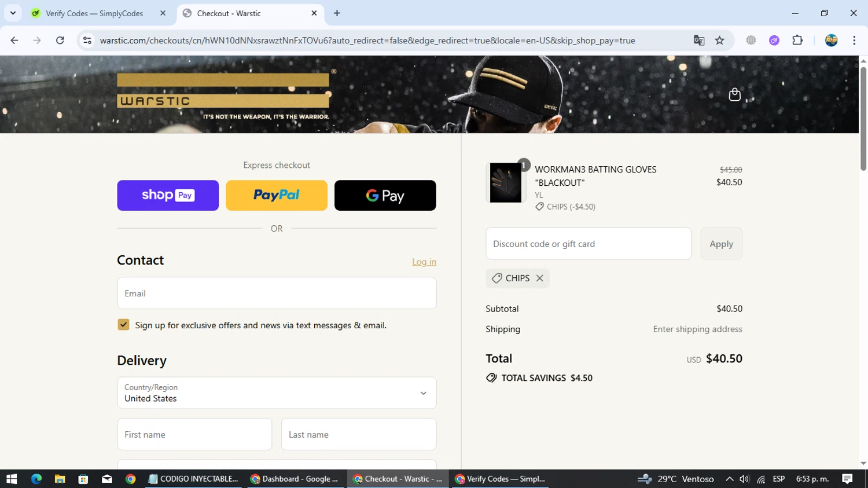Reload the checkout page

[60, 41]
